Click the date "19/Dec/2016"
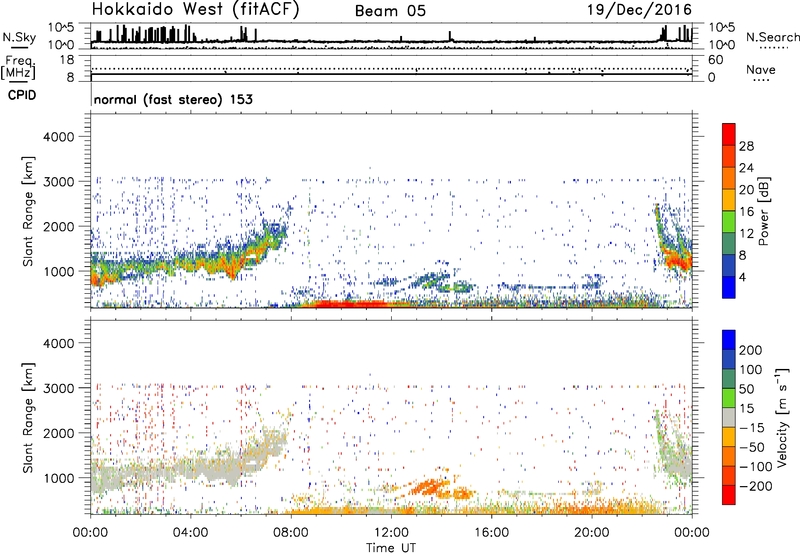800x554 pixels. [x=639, y=10]
